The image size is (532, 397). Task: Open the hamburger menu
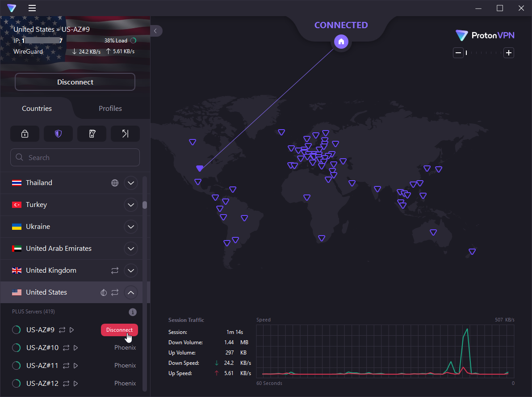click(x=32, y=8)
